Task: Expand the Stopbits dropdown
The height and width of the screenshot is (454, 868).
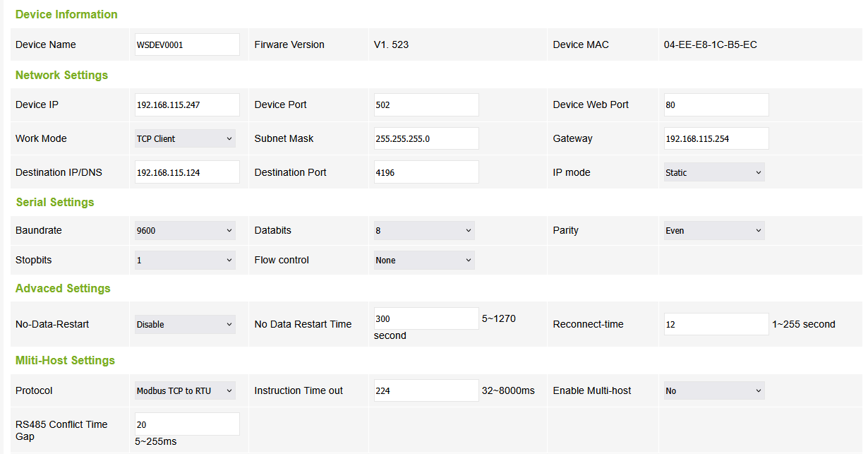Action: click(185, 260)
